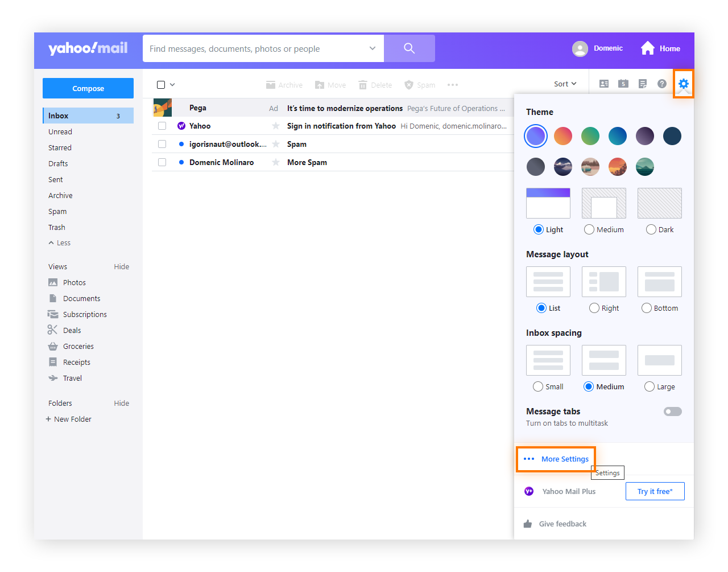
Task: Open the Notepad icon in toolbar
Action: click(x=642, y=84)
